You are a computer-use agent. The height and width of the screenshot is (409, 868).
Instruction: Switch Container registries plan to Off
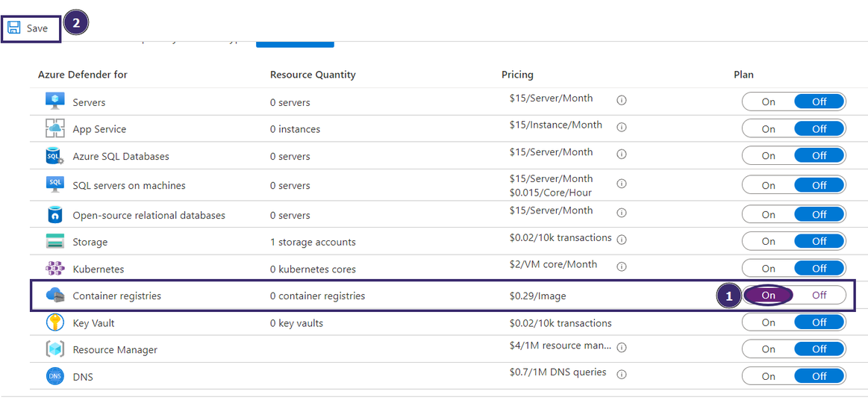(819, 295)
